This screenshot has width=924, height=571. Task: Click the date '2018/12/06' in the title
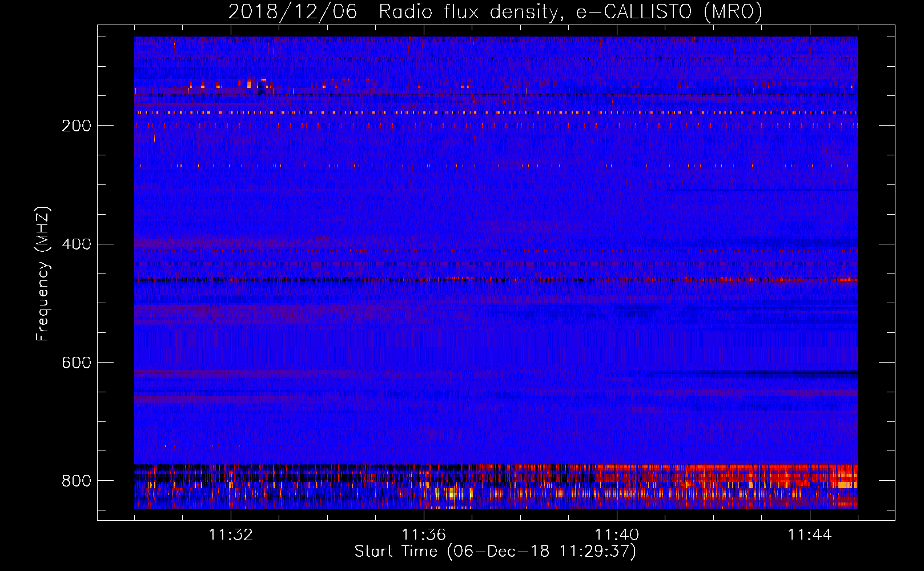click(293, 12)
